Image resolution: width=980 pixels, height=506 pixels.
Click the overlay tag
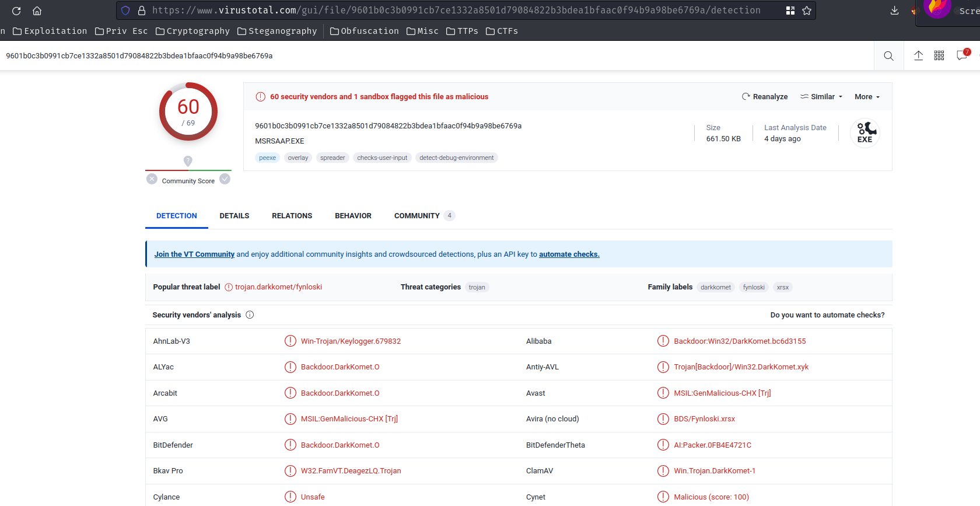(298, 158)
